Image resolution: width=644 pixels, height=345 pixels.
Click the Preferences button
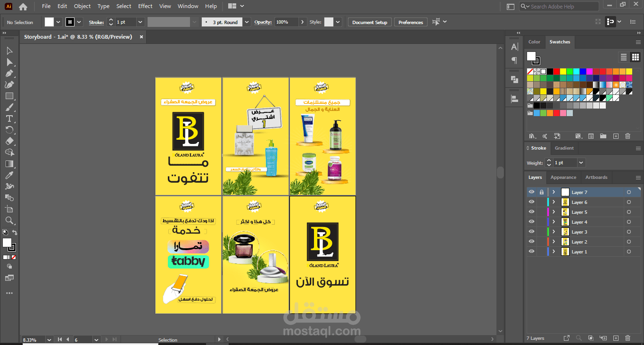[411, 22]
